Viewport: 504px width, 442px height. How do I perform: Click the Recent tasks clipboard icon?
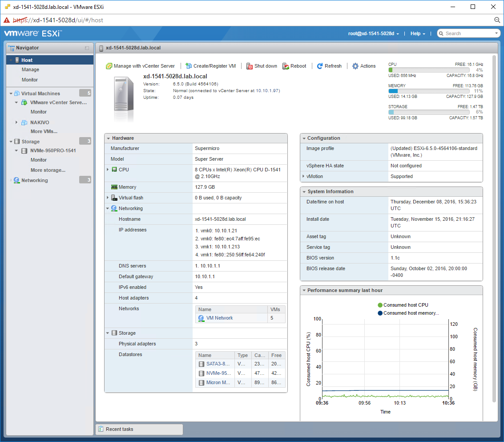(101, 429)
